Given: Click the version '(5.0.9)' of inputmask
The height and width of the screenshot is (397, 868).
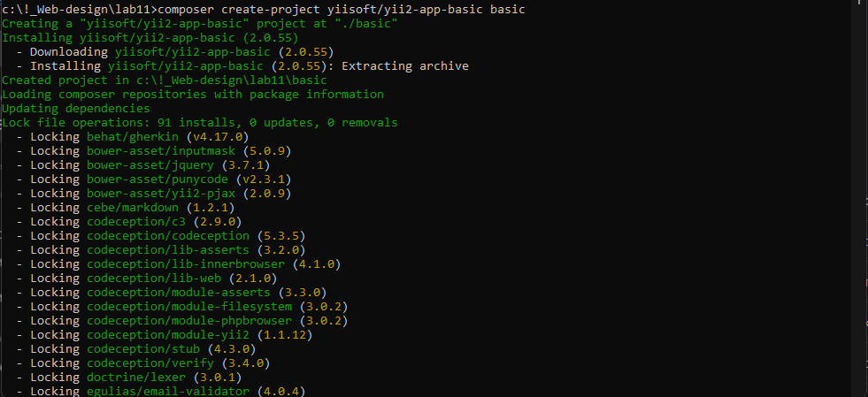Looking at the screenshot, I should tap(267, 151).
